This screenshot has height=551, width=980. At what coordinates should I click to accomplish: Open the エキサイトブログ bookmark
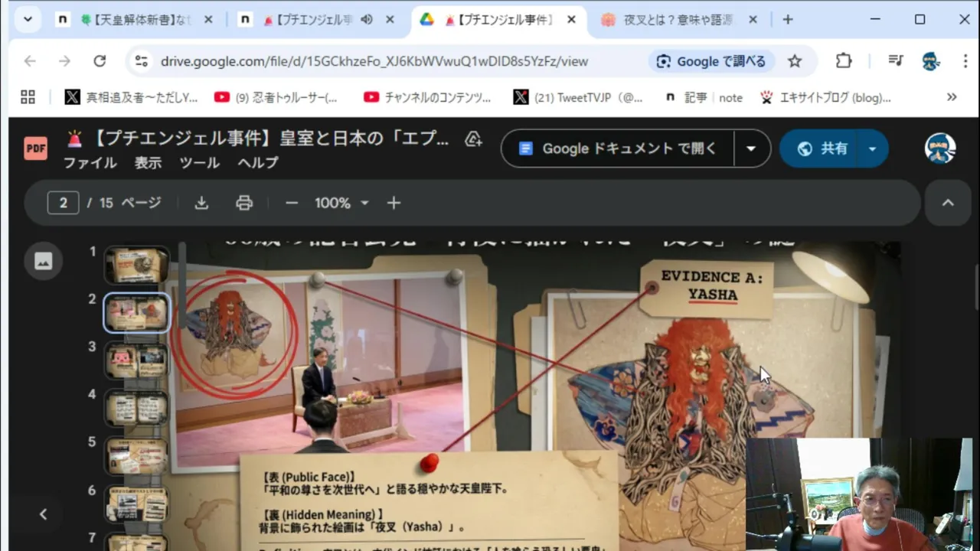tap(825, 97)
